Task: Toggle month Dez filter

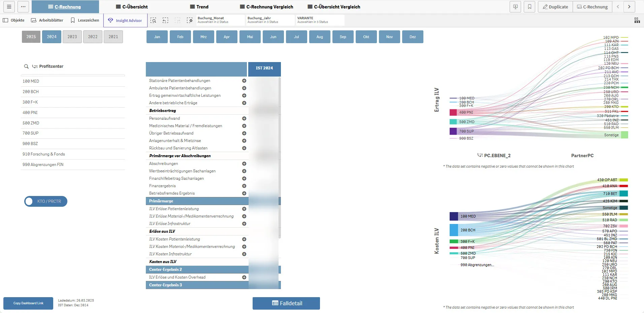Action: (x=413, y=37)
